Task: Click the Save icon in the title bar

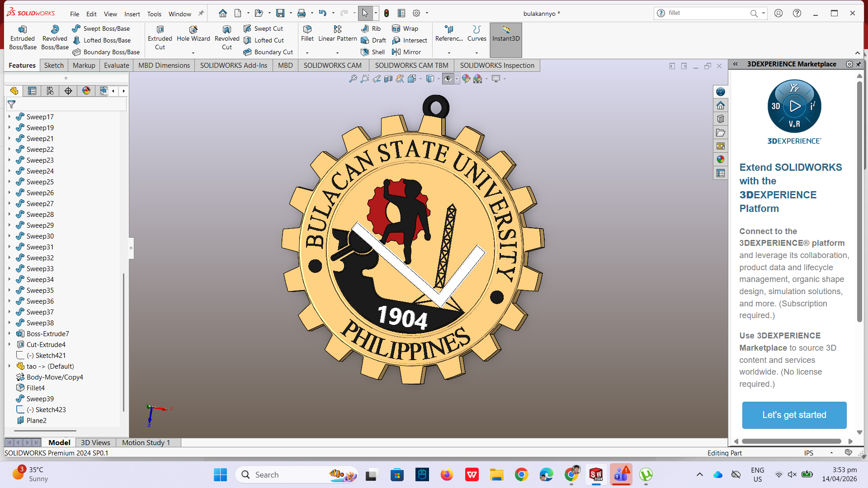Action: [280, 13]
